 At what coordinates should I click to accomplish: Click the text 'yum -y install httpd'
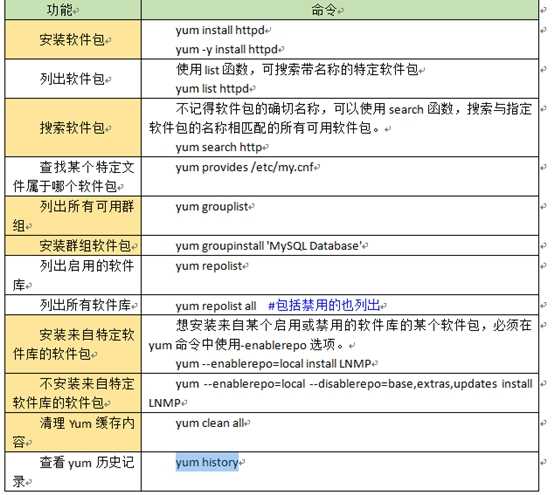coord(226,49)
